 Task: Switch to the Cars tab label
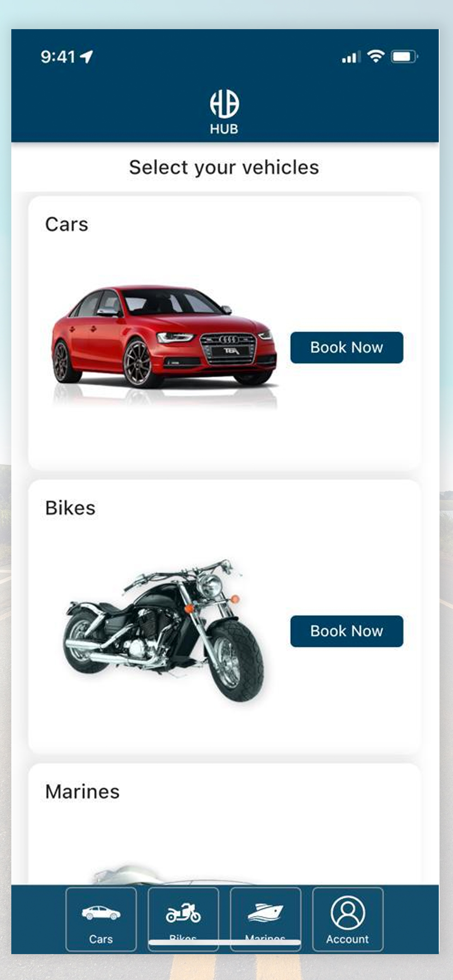click(101, 939)
